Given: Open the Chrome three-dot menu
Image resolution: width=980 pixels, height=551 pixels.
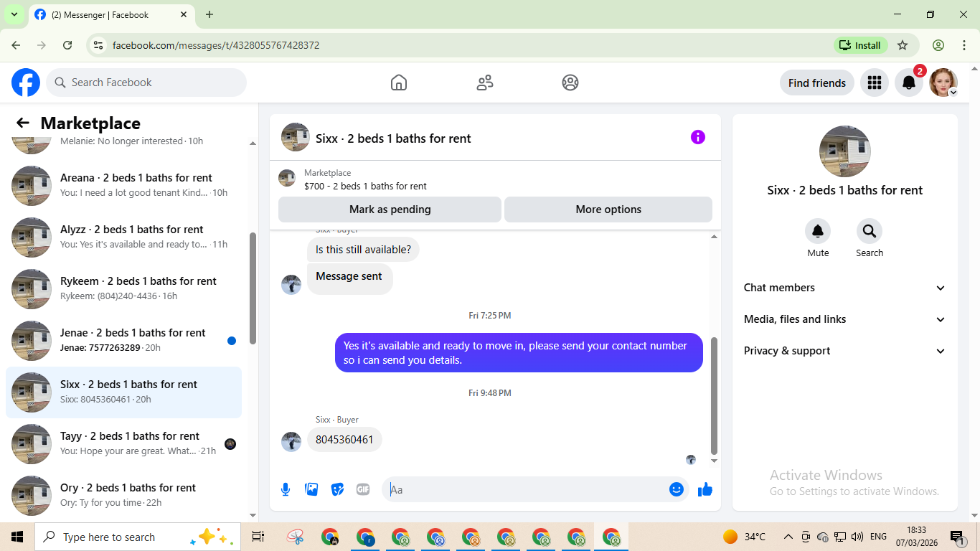Looking at the screenshot, I should pyautogui.click(x=964, y=45).
